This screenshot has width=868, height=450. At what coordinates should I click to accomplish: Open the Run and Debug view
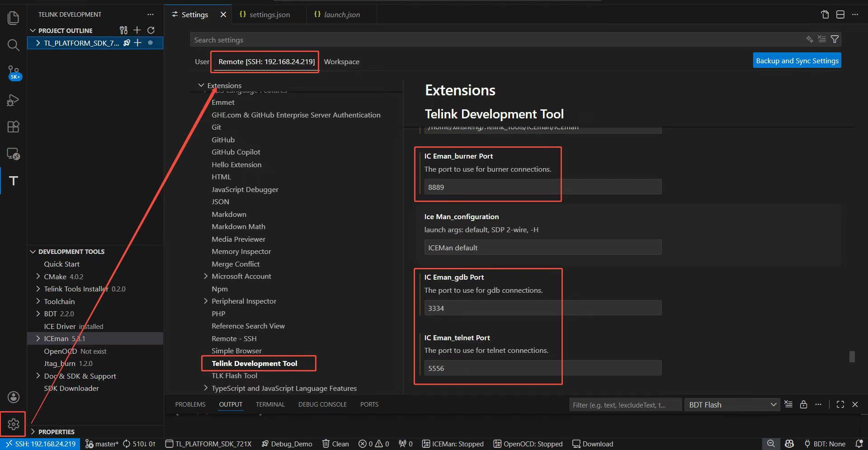[x=13, y=100]
